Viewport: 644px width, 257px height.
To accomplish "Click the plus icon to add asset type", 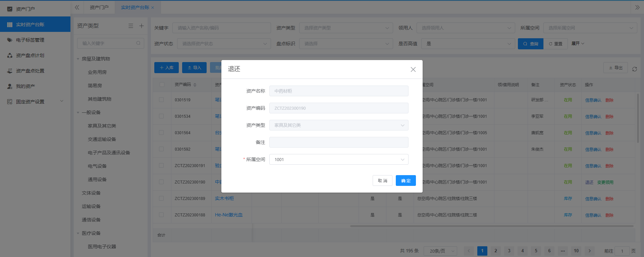I will [x=142, y=26].
